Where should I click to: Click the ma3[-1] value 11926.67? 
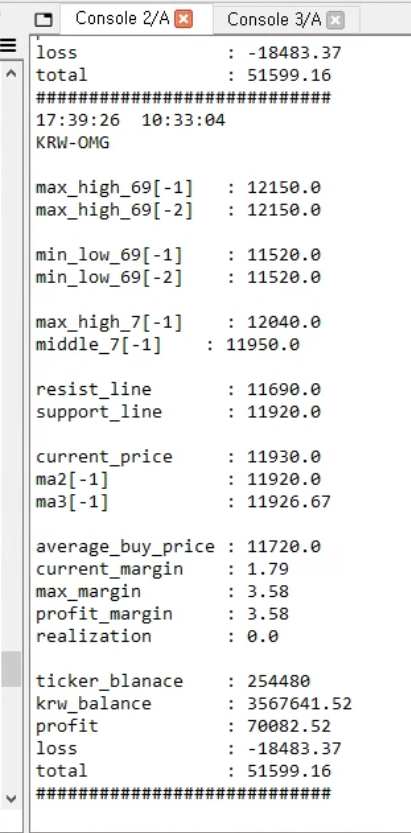288,502
